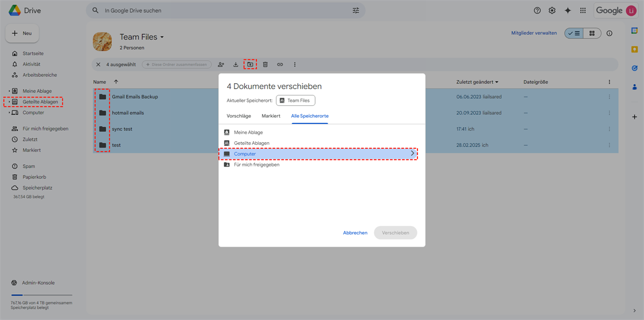Viewport: 644px width, 320px height.
Task: Open search filter options slider icon
Action: [356, 11]
